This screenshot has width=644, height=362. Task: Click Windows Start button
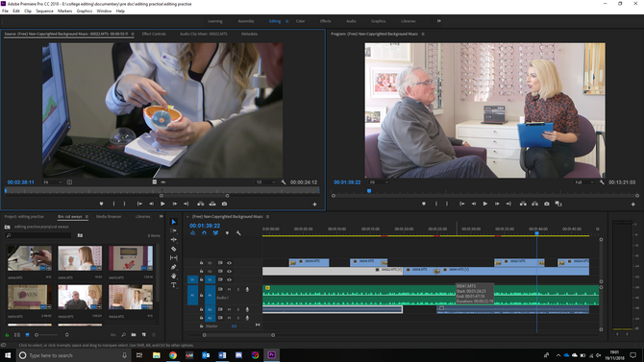pos(8,355)
